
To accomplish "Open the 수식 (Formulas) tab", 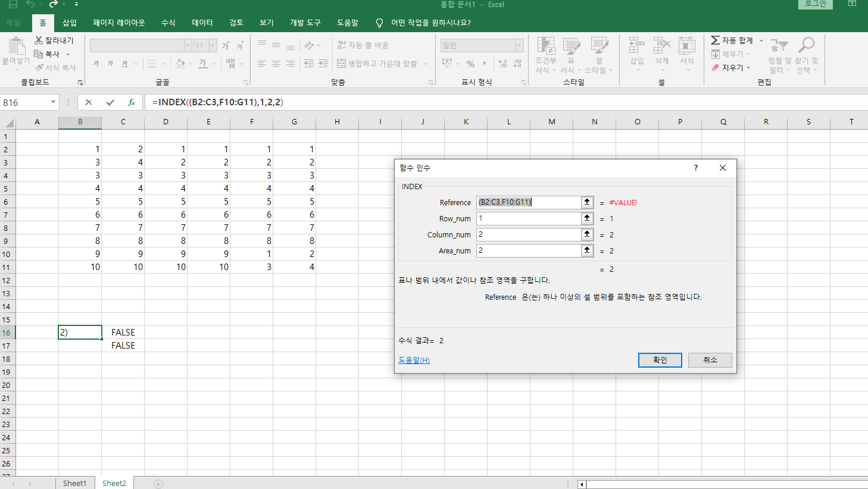I will tap(168, 23).
